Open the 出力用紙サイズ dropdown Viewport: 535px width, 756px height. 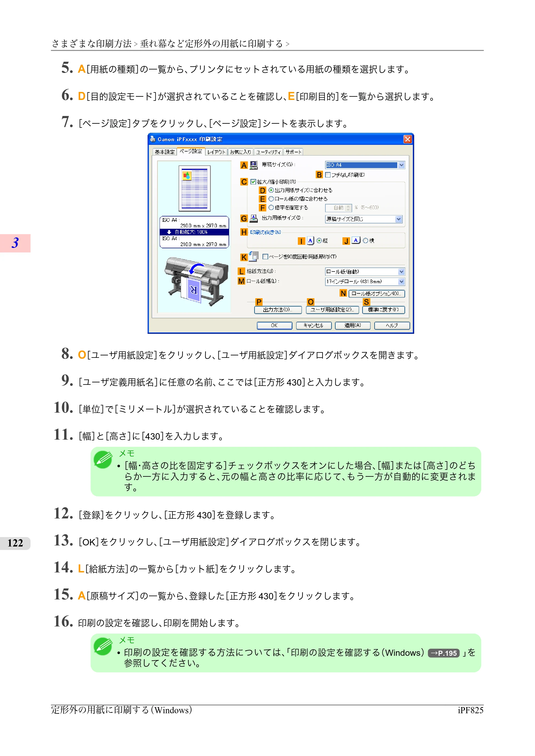(x=364, y=219)
